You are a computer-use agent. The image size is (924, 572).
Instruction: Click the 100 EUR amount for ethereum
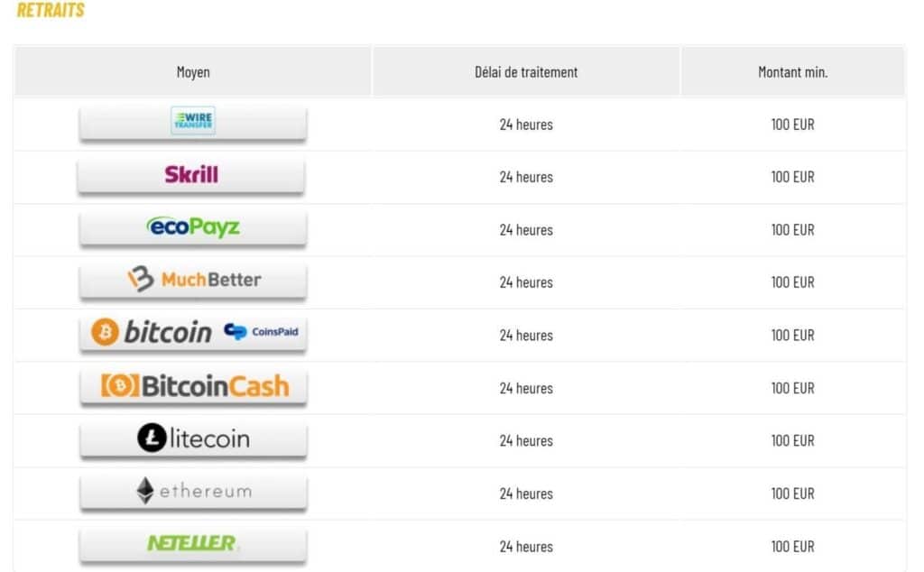pyautogui.click(x=792, y=494)
